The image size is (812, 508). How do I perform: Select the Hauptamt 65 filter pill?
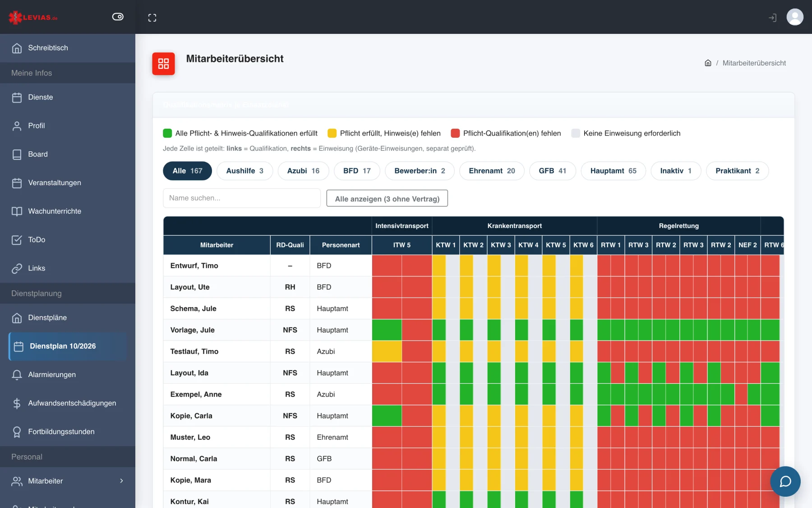point(613,171)
